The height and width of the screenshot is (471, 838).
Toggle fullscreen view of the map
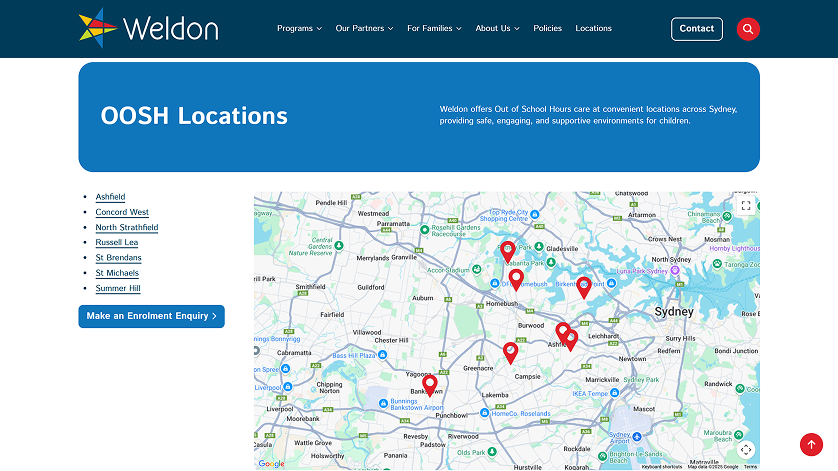point(746,205)
